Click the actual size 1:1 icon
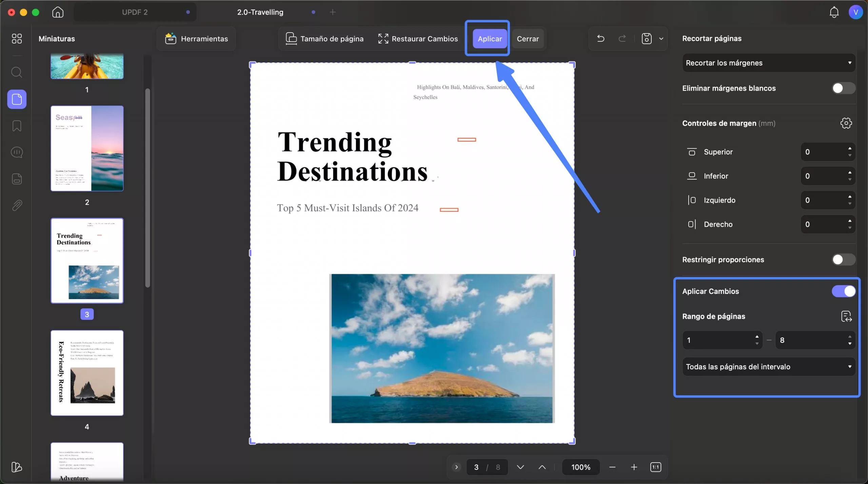 pos(655,467)
